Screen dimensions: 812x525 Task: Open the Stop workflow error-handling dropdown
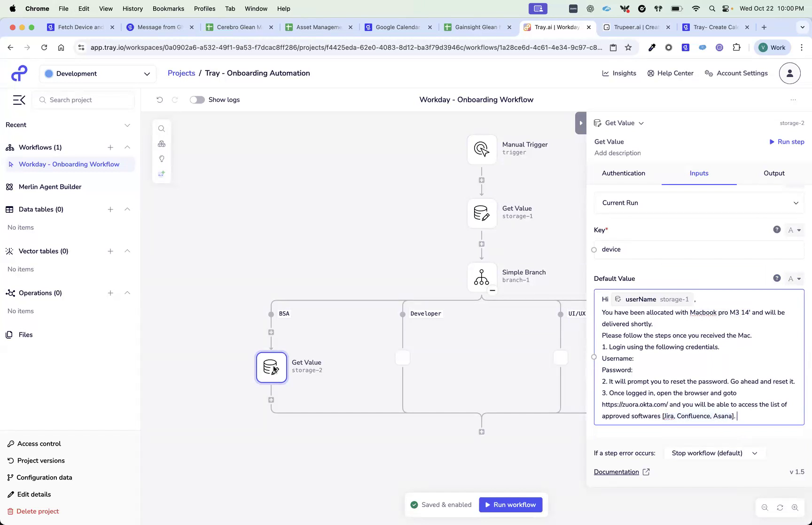point(714,453)
